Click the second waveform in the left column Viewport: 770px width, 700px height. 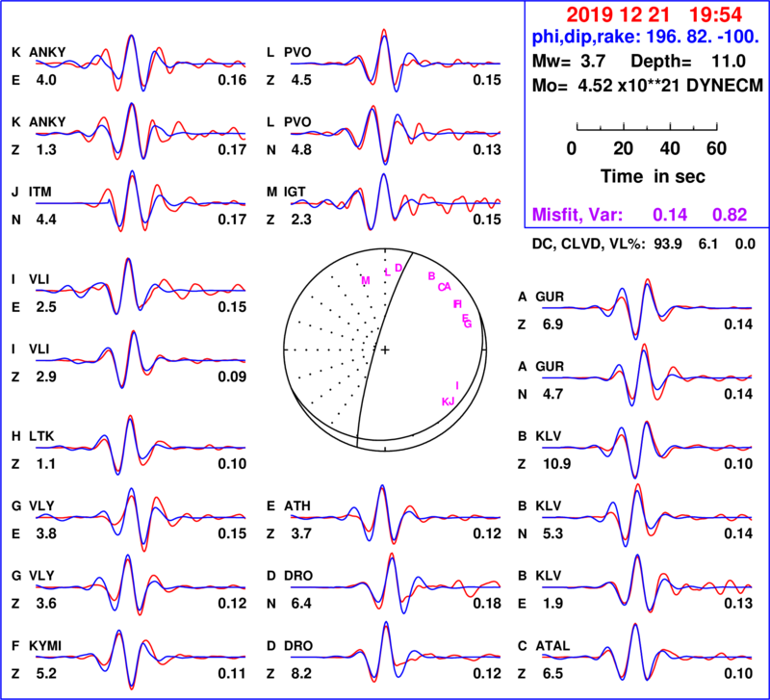click(140, 134)
